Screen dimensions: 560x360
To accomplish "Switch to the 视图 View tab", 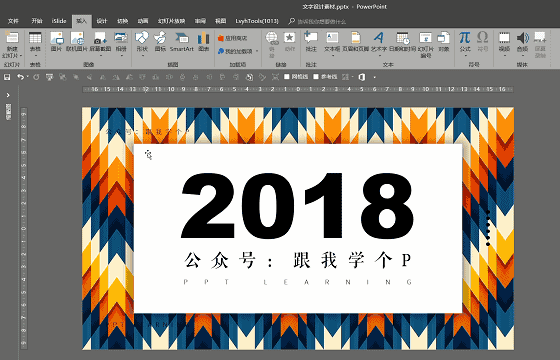I will click(x=220, y=21).
